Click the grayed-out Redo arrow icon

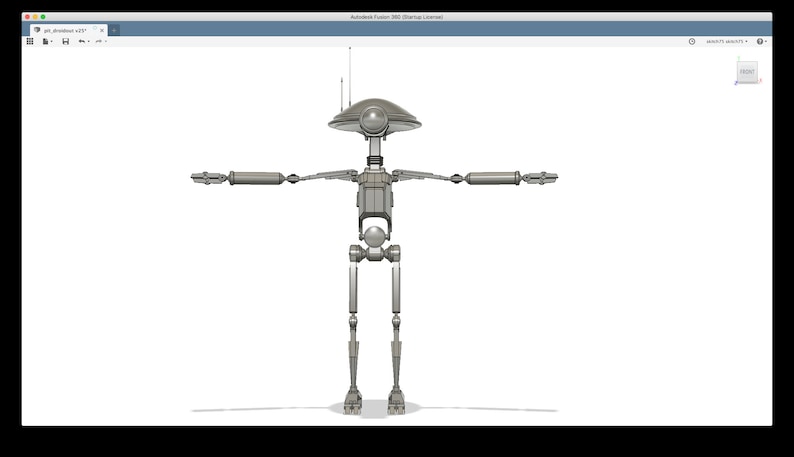tap(99, 42)
